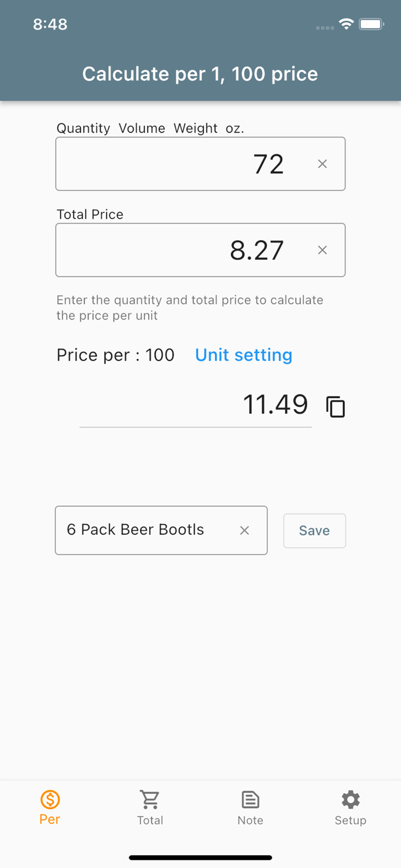Tap the Wi-Fi status icon
This screenshot has width=401, height=868.
click(x=346, y=24)
